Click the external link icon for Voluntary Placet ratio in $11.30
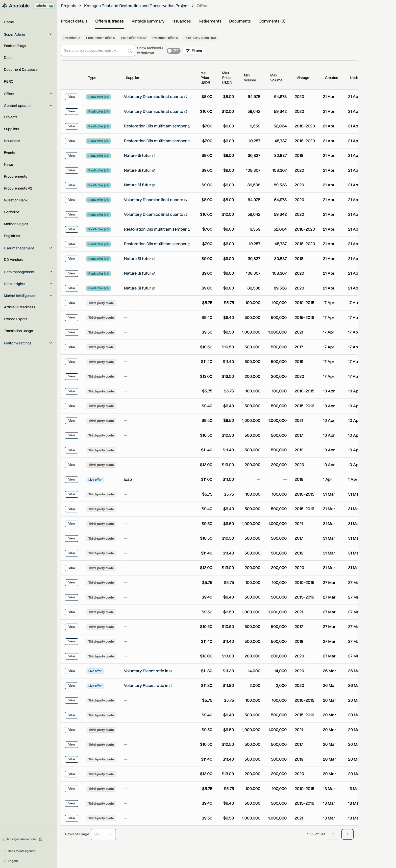The width and height of the screenshot is (396, 868). 171,671
